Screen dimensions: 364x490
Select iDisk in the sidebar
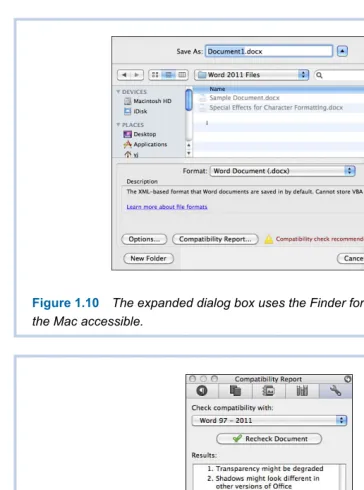(136, 111)
